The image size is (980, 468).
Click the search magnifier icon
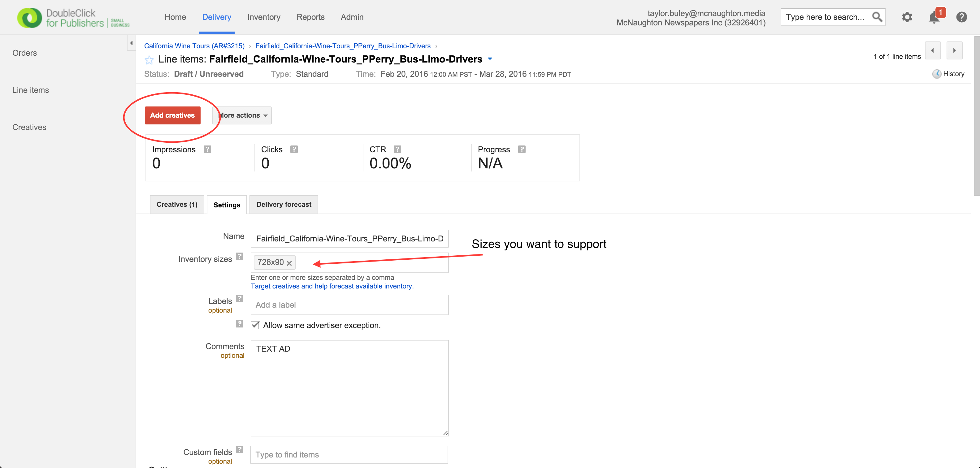(877, 17)
